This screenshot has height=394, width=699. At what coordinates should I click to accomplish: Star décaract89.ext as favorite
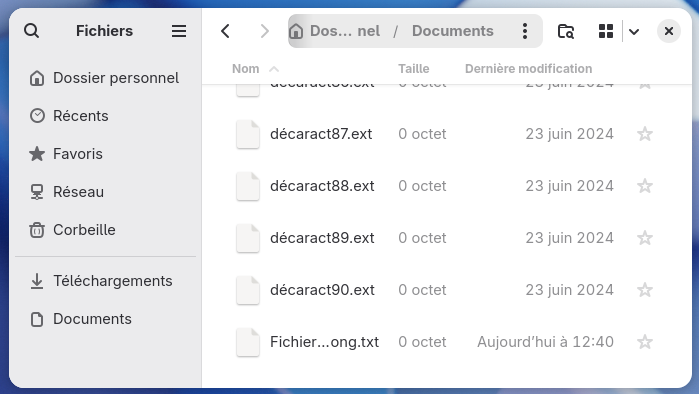coord(645,238)
